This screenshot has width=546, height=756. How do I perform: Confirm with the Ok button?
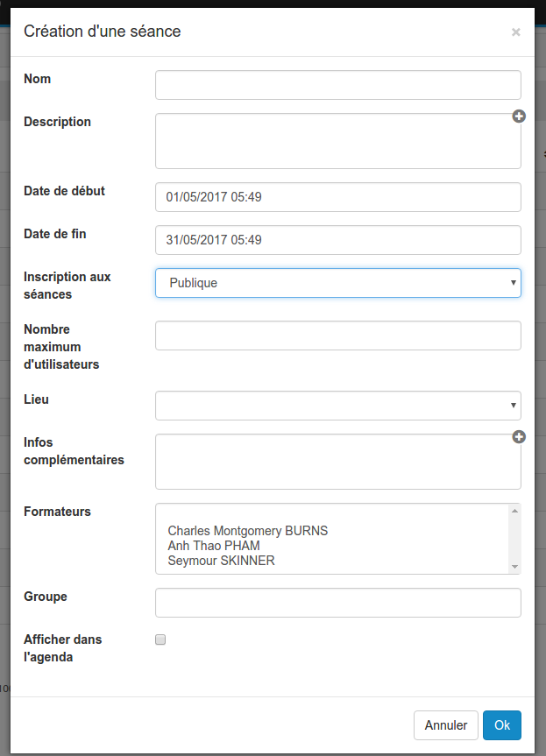[502, 725]
